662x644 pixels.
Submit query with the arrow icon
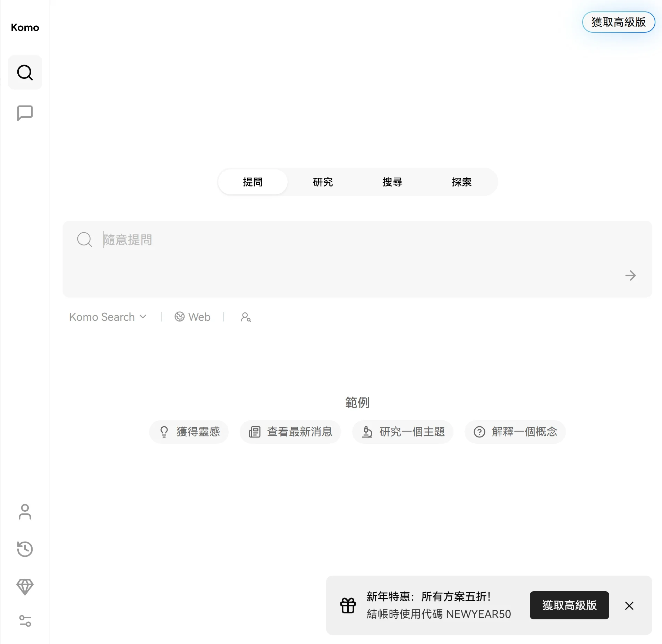click(630, 276)
